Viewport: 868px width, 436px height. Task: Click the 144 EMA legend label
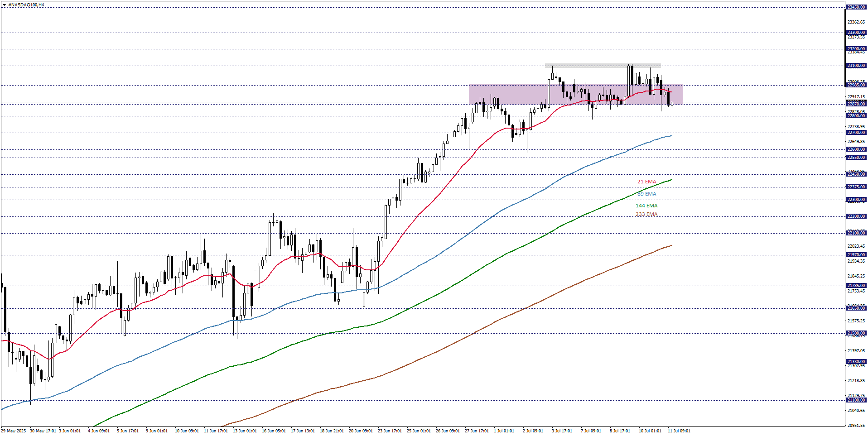[x=646, y=206]
